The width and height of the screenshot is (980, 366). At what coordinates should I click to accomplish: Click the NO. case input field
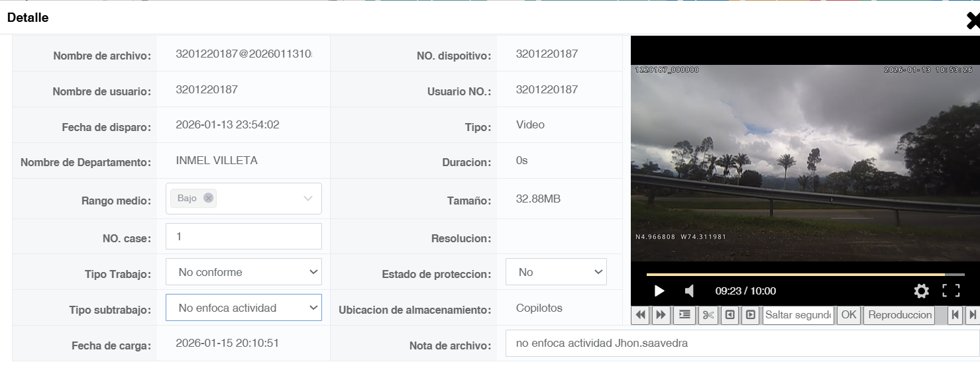[x=244, y=236]
